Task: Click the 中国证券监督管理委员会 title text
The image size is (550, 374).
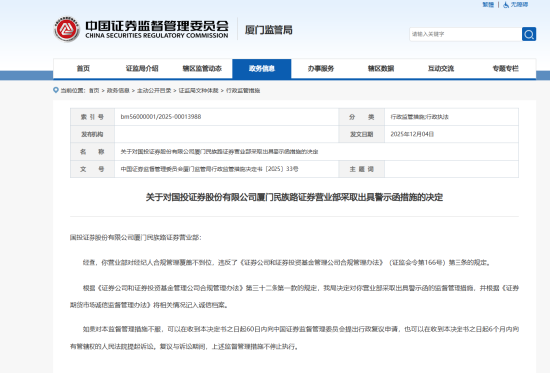Action: (157, 26)
